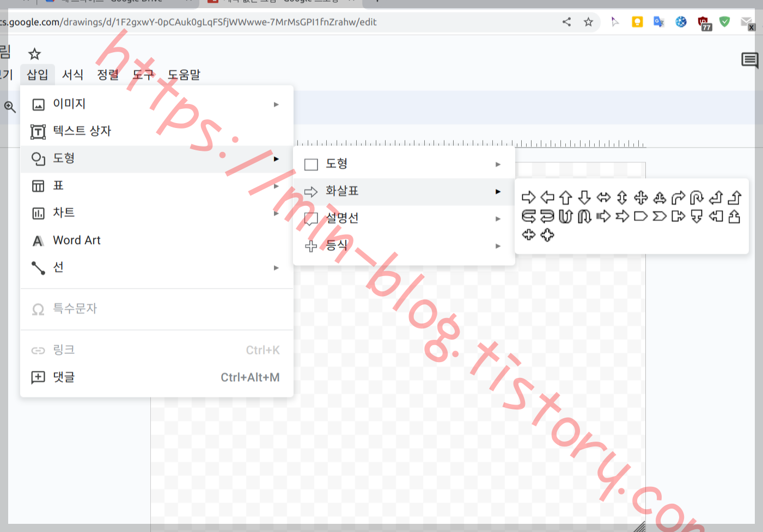Screen dimensions: 763x532
Task: Select the curved up arrow shape
Action: [x=566, y=216]
